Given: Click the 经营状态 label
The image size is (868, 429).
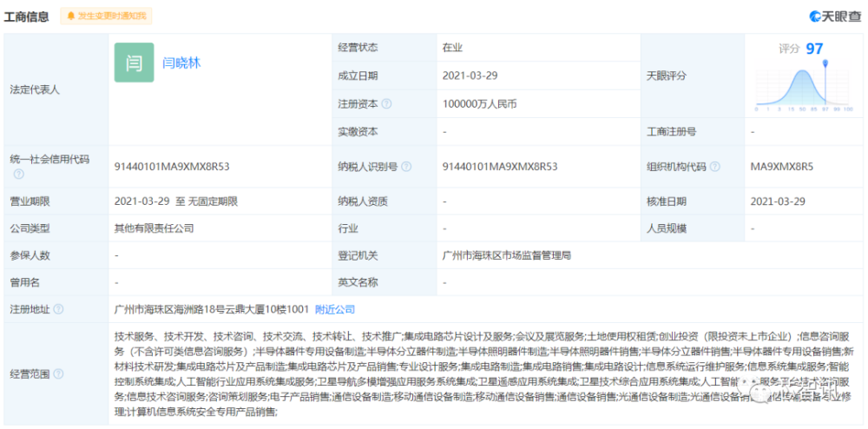Looking at the screenshot, I should click(x=358, y=48).
